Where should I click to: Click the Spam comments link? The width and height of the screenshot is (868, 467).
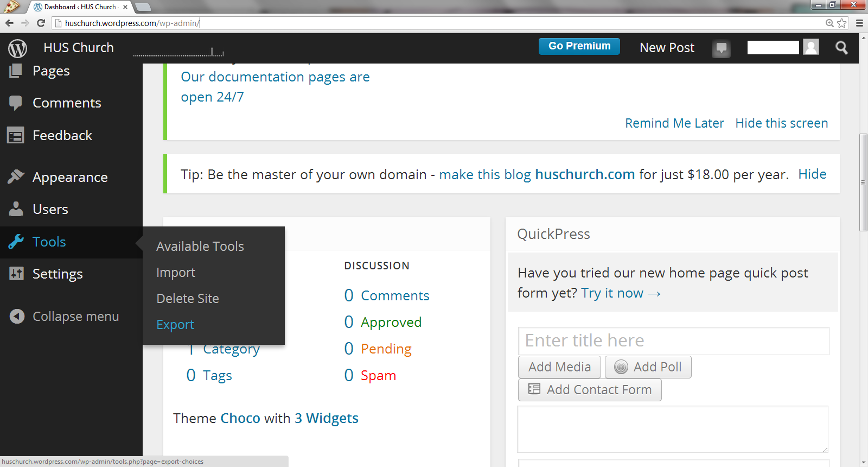point(378,375)
